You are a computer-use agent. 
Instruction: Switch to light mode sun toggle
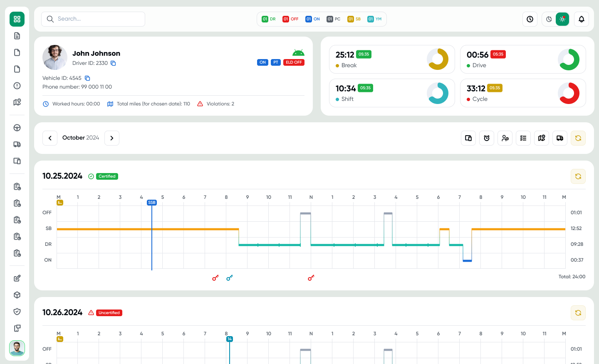[562, 19]
